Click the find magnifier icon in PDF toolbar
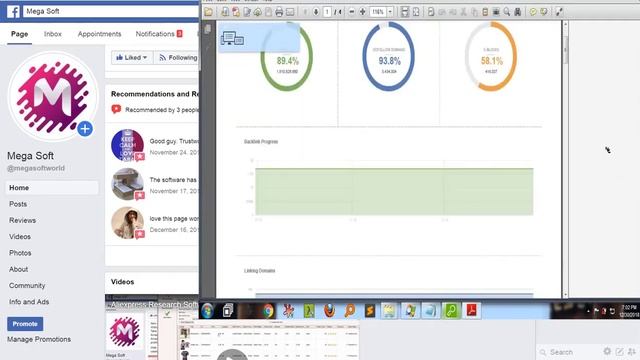 pyautogui.click(x=507, y=12)
